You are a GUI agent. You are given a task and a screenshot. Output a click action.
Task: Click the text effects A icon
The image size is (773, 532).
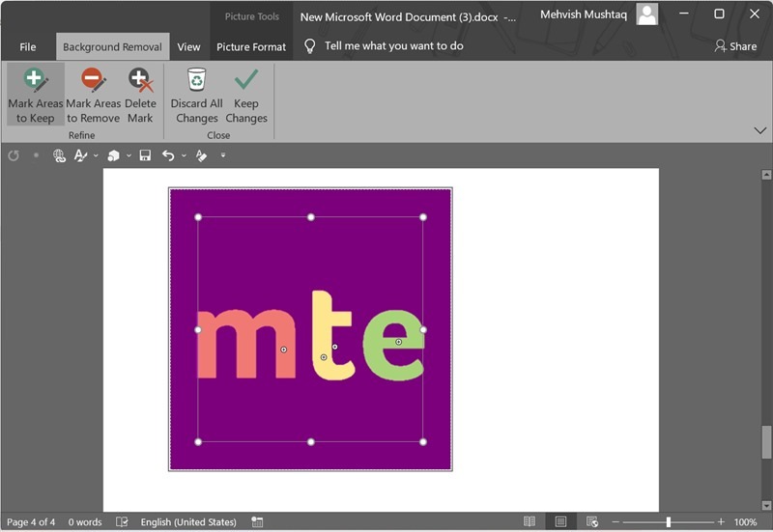click(x=80, y=155)
